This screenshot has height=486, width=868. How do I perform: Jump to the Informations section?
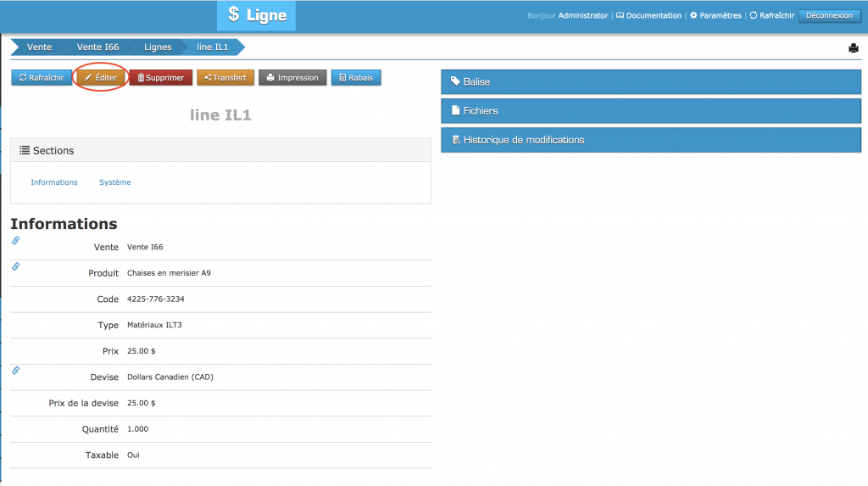54,182
